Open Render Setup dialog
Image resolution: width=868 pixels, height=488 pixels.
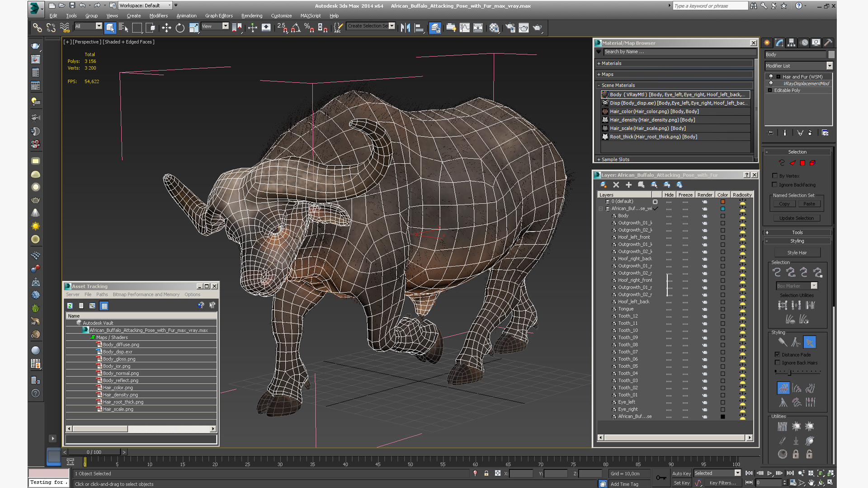pyautogui.click(x=510, y=28)
